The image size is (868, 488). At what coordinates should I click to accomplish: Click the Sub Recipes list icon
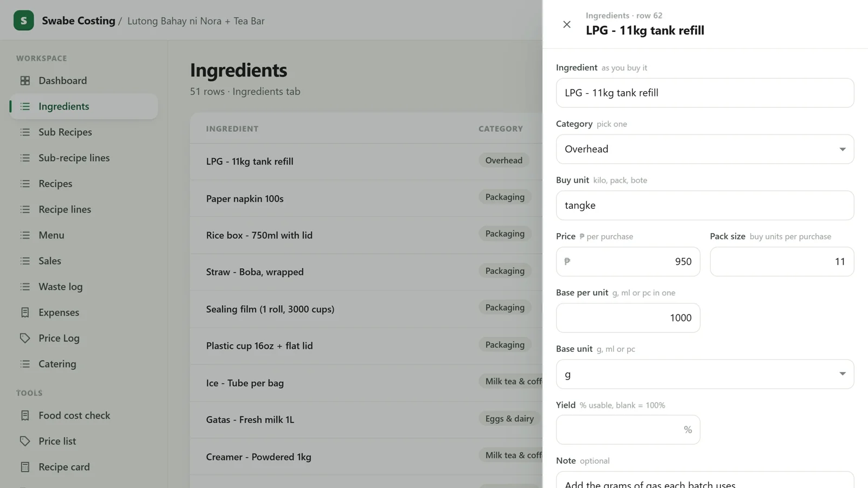25,132
